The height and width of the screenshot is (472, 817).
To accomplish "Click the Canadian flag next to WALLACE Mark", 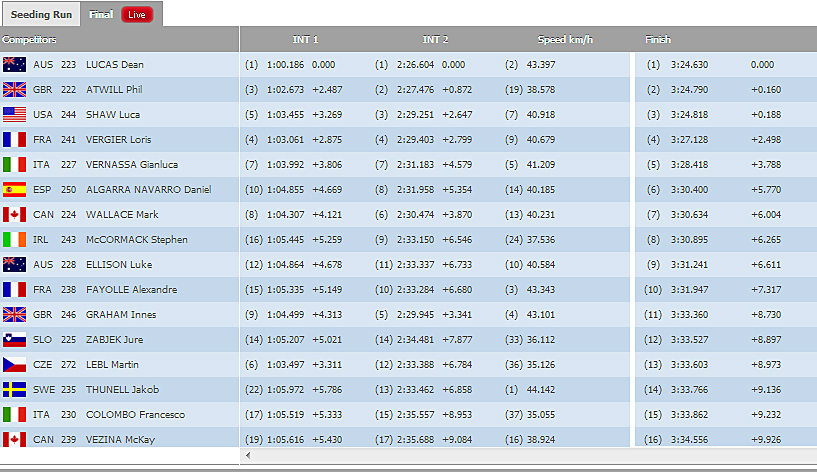I will pyautogui.click(x=14, y=215).
